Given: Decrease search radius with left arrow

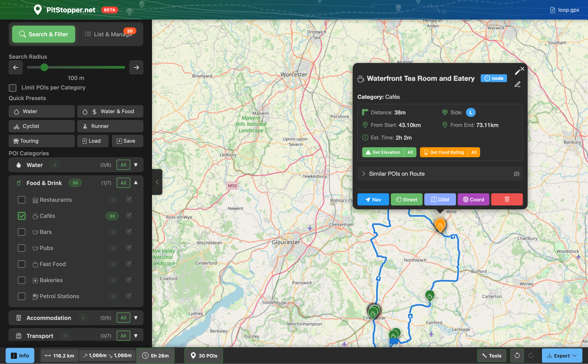Looking at the screenshot, I should point(16,67).
